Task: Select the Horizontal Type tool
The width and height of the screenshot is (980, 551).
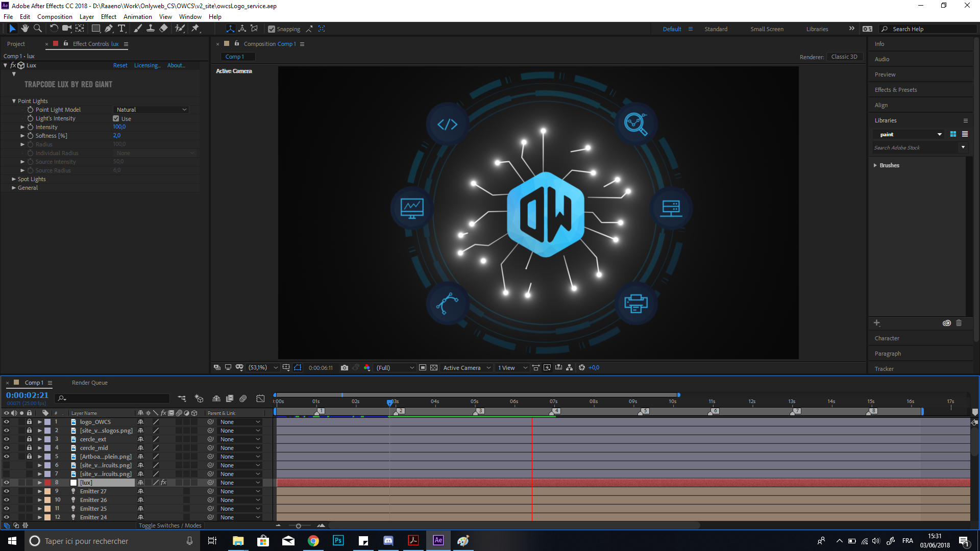Action: 121,29
